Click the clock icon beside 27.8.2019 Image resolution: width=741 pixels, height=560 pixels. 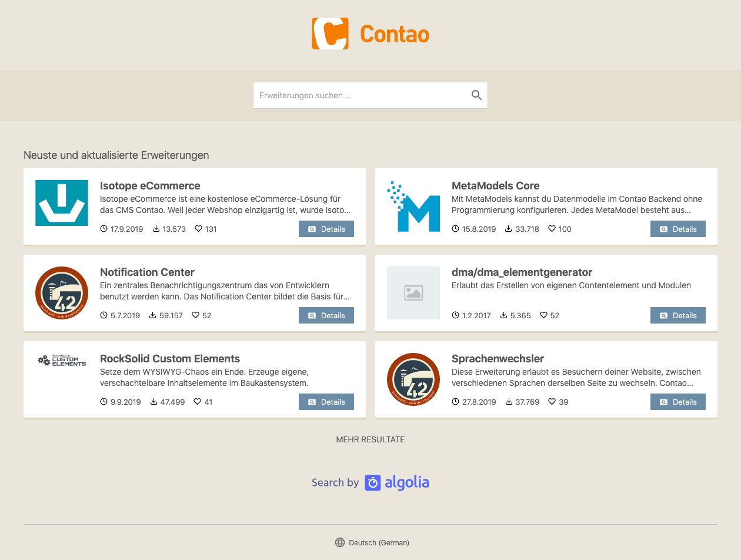coord(455,402)
